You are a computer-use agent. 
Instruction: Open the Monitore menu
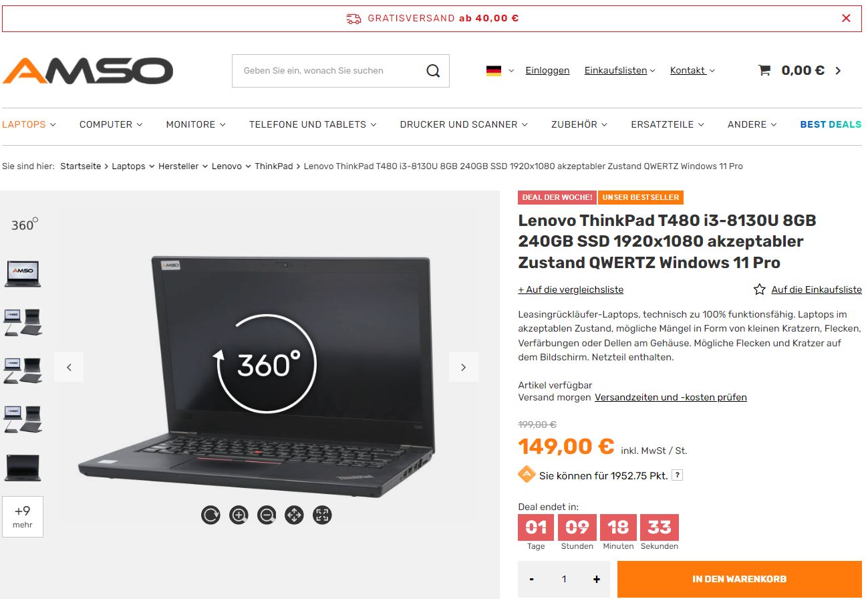pyautogui.click(x=196, y=124)
